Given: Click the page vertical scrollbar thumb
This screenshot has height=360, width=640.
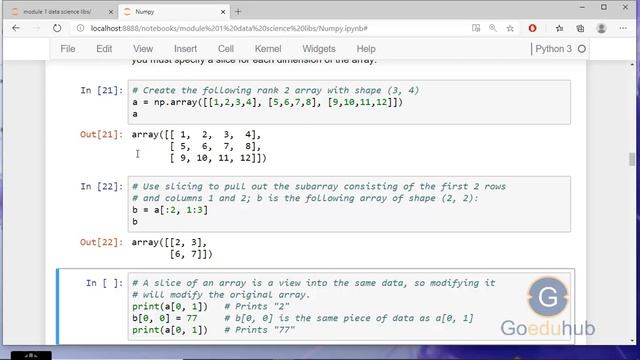Looking at the screenshot, I should [632, 159].
